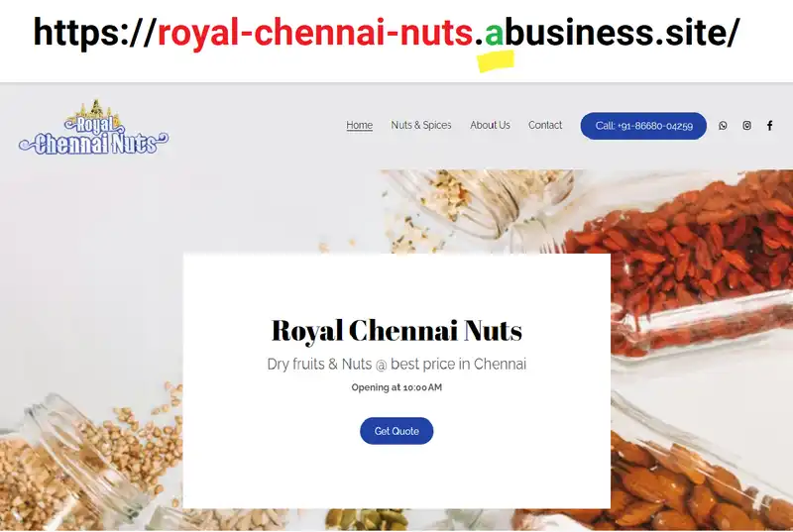Open the WhatsApp chat icon
The height and width of the screenshot is (532, 793).
point(723,125)
